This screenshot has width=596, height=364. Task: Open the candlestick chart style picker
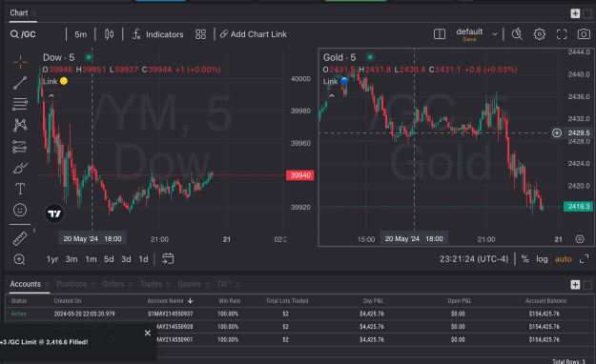(x=109, y=34)
